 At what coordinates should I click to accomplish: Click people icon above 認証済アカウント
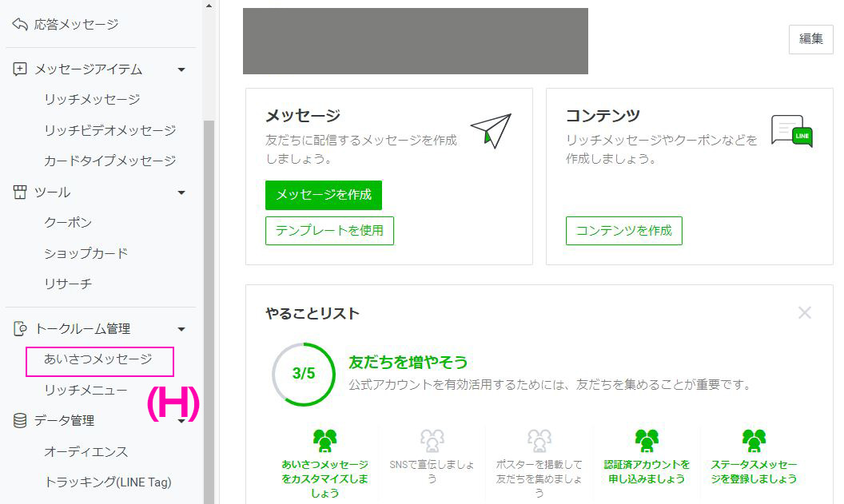pos(647,441)
